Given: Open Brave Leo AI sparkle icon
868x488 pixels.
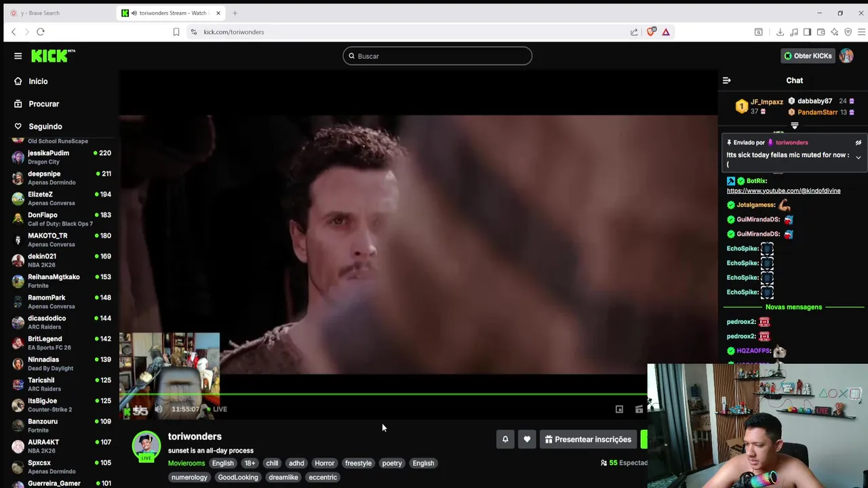Looking at the screenshot, I should click(834, 32).
